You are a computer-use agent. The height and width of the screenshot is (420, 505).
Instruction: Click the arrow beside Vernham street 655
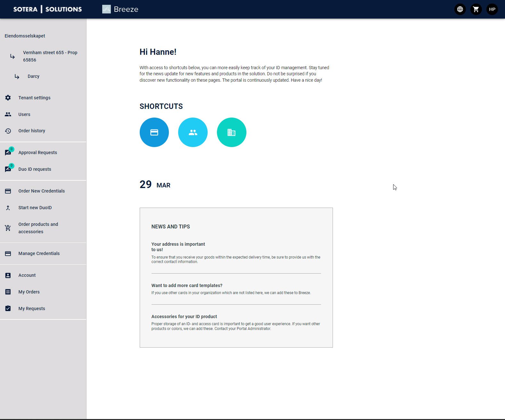pyautogui.click(x=12, y=56)
